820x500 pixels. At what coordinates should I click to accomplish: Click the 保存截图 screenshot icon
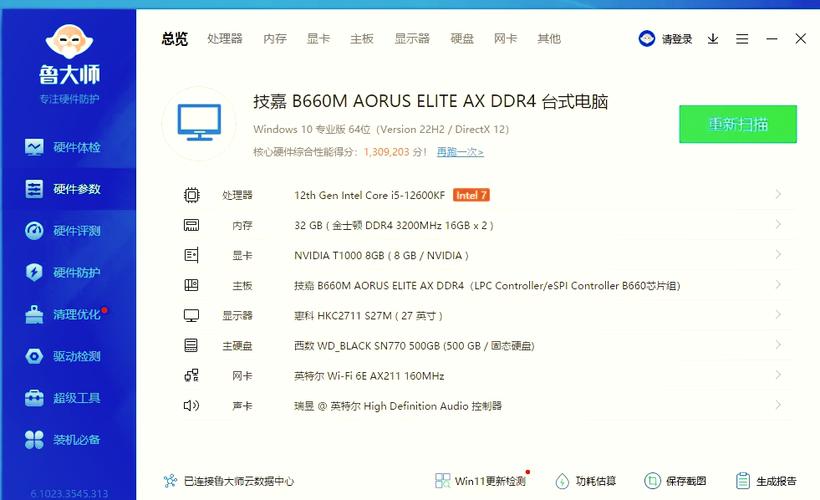click(652, 481)
